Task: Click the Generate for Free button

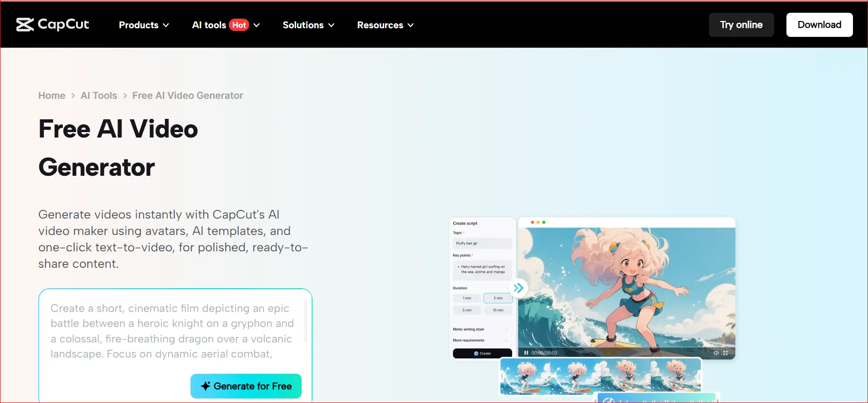Action: [x=246, y=386]
